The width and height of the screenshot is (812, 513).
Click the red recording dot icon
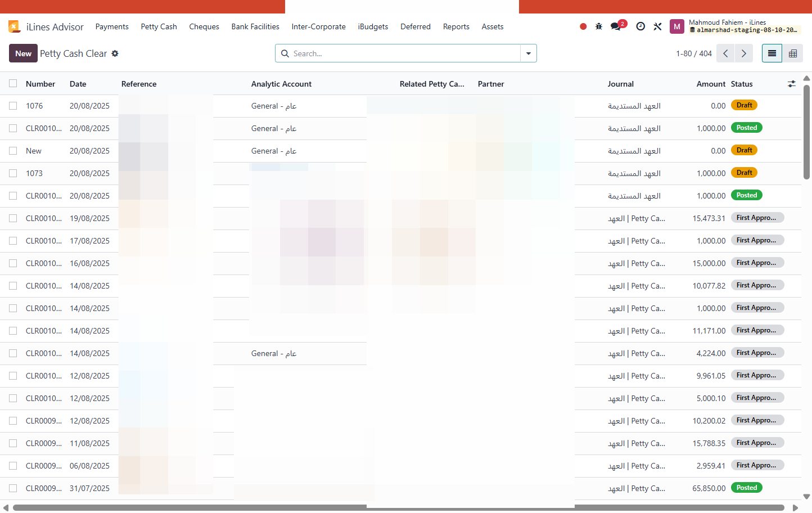point(583,26)
